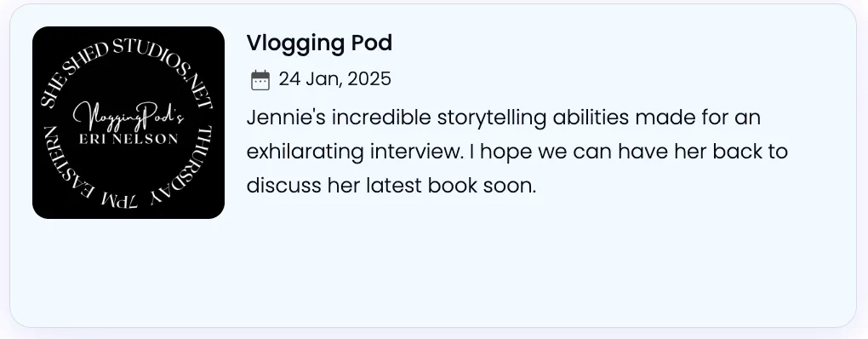Viewport: 868px width, 339px height.
Task: Click the year "2025" in the date
Action: pos(369,79)
